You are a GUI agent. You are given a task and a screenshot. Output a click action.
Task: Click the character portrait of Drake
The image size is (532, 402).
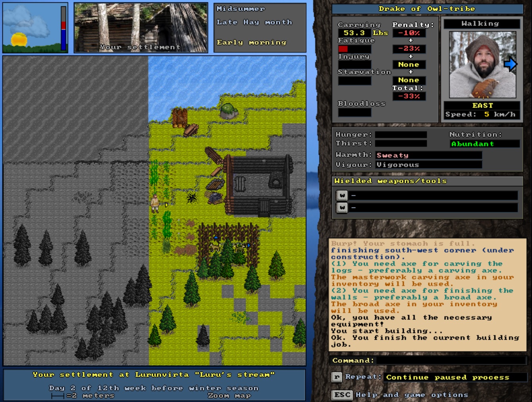pos(483,65)
